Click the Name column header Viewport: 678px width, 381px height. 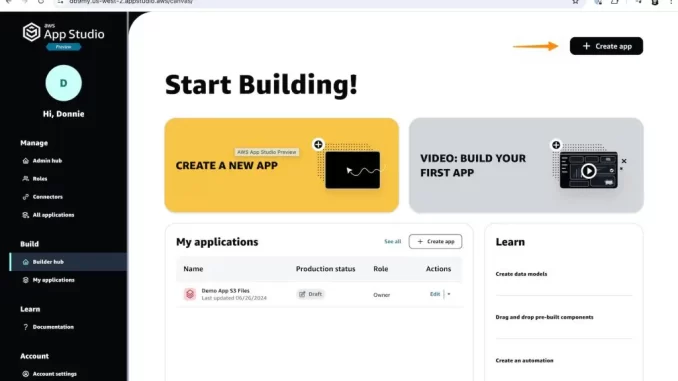point(193,269)
